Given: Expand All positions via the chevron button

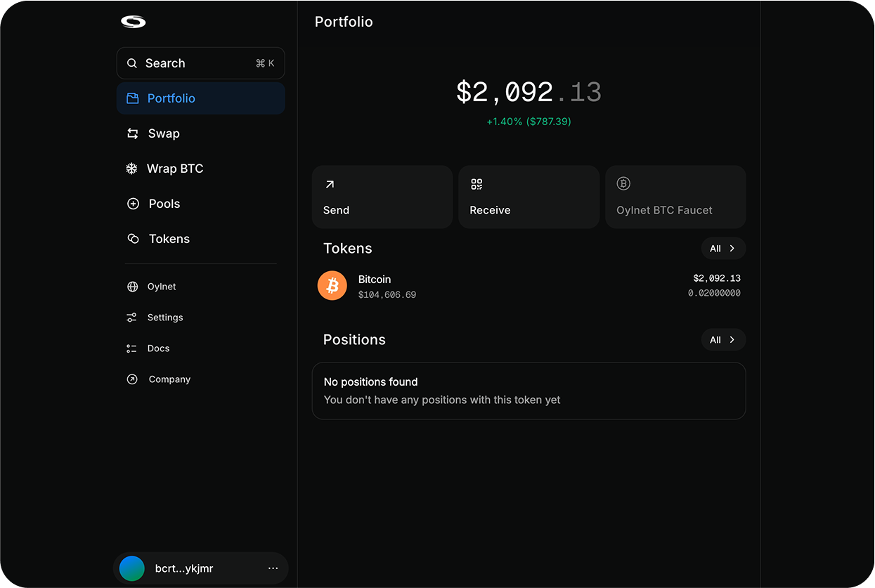Looking at the screenshot, I should click(x=723, y=339).
